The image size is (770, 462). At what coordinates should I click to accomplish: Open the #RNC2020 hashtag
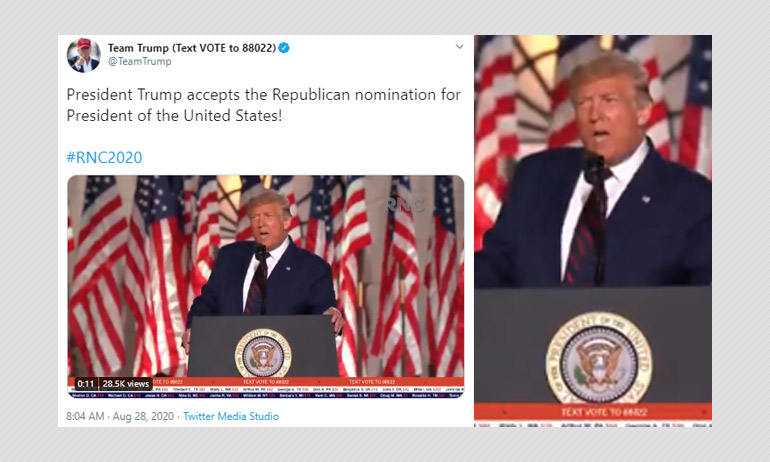(105, 157)
